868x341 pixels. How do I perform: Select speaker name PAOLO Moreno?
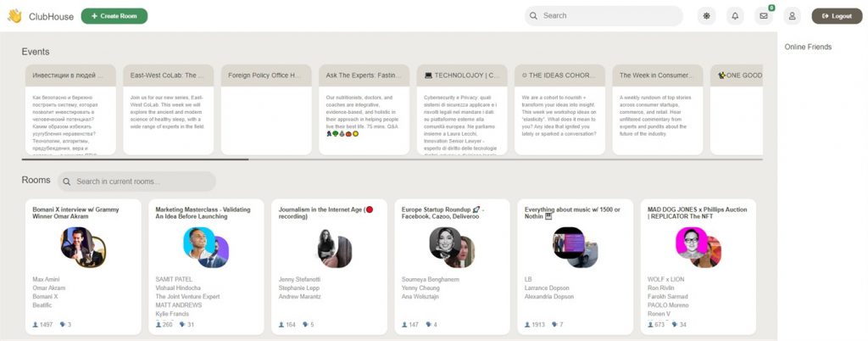pos(668,305)
